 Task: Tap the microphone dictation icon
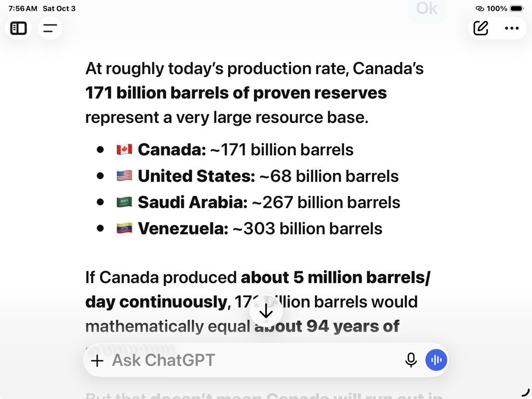click(x=411, y=360)
